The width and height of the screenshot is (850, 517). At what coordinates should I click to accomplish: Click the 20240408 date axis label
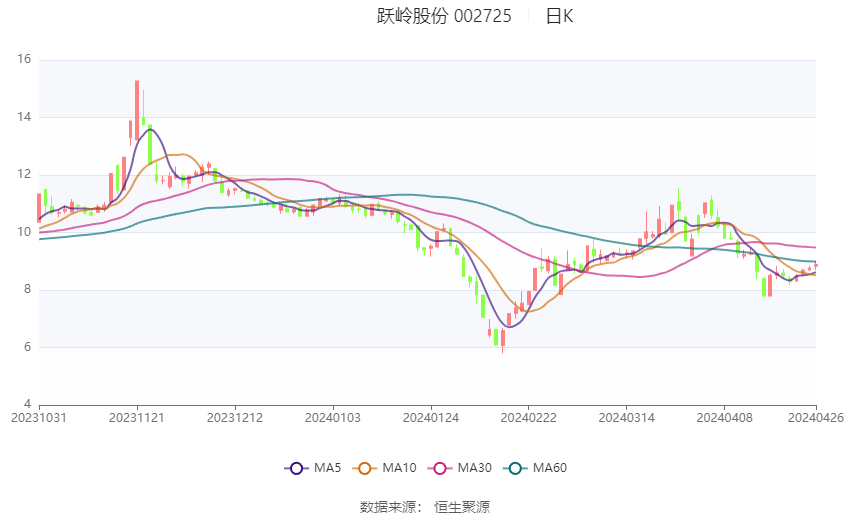tap(724, 418)
